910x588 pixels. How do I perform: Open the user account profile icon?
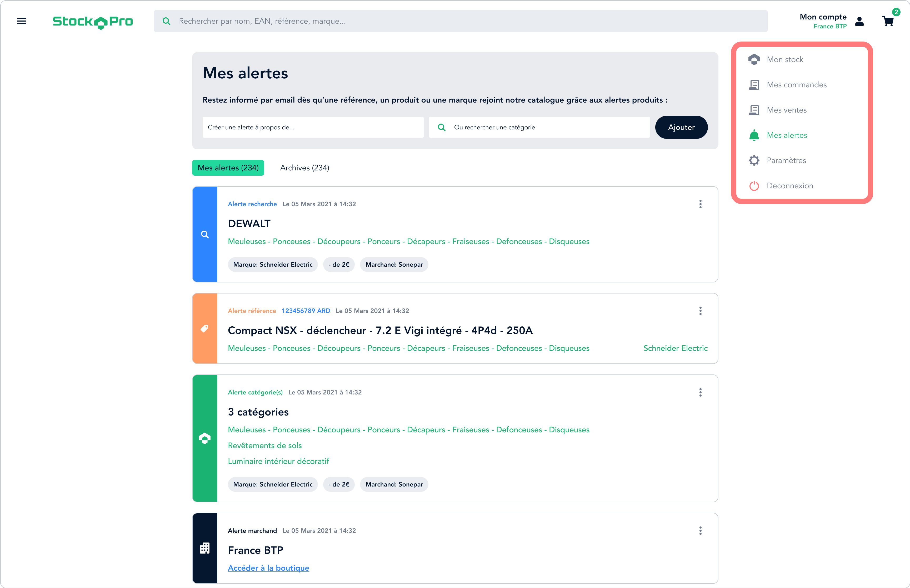[859, 21]
